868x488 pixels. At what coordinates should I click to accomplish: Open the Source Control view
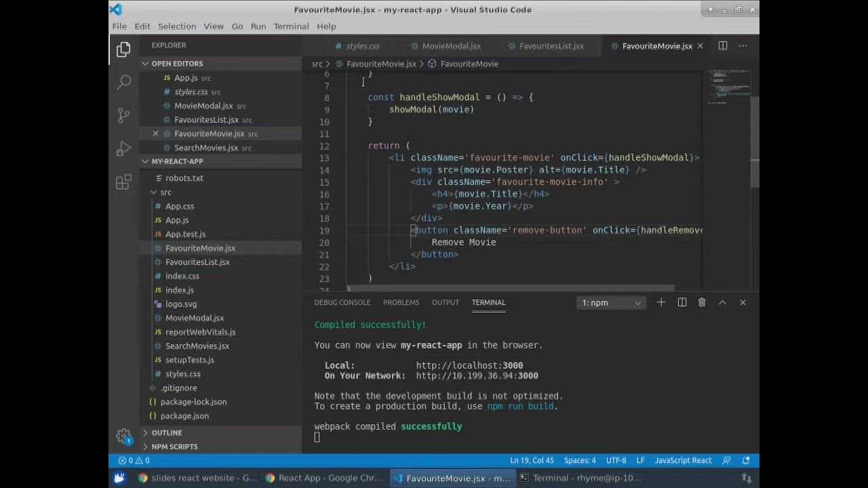coord(123,115)
